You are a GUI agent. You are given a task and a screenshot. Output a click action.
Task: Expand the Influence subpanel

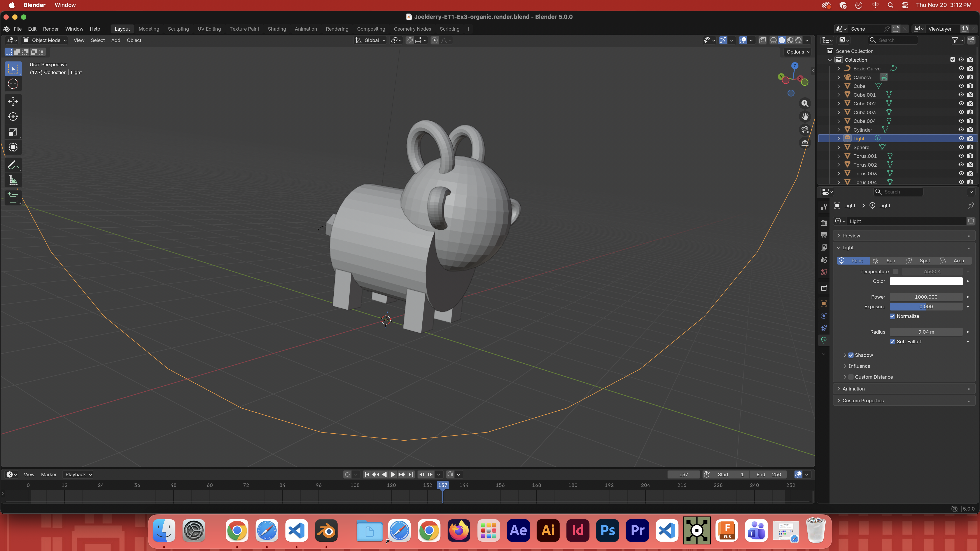tap(859, 366)
